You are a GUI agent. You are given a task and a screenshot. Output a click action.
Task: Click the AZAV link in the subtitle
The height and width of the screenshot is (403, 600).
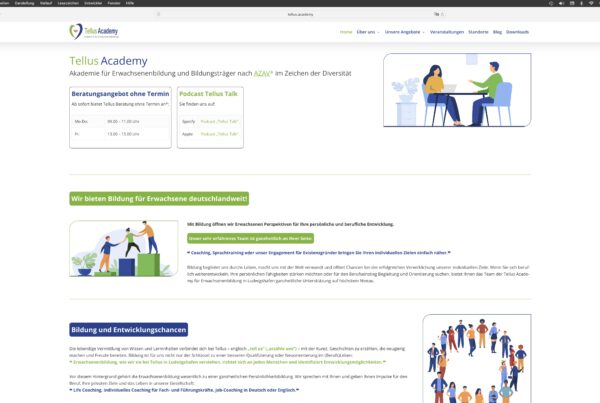coord(262,73)
